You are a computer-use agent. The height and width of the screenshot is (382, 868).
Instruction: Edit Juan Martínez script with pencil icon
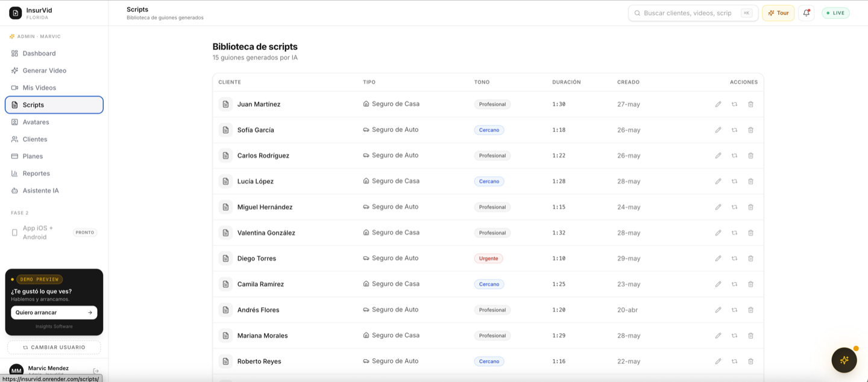[x=718, y=104]
